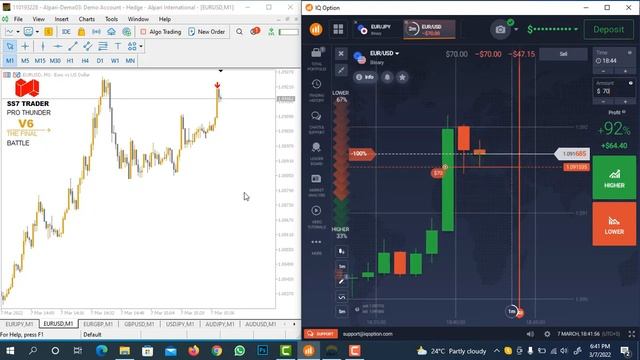The width and height of the screenshot is (640, 360).
Task: Open the red notifications chat icon
Action: [x=255, y=31]
